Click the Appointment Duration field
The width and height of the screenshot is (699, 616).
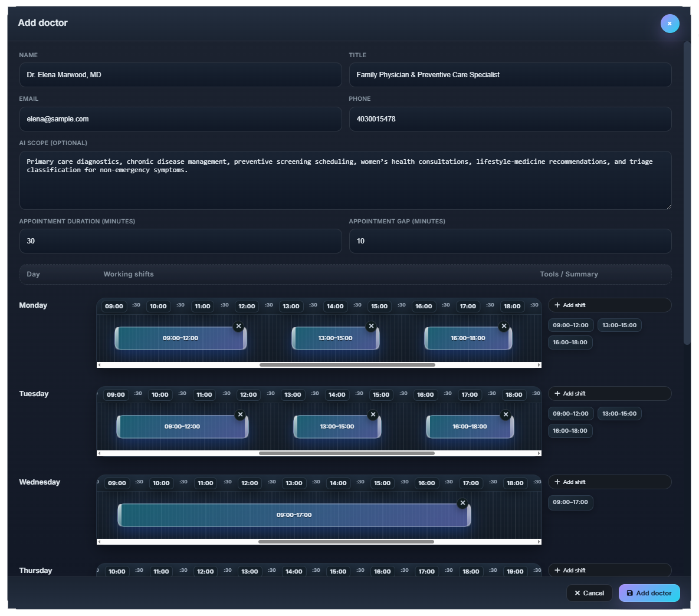tap(181, 241)
